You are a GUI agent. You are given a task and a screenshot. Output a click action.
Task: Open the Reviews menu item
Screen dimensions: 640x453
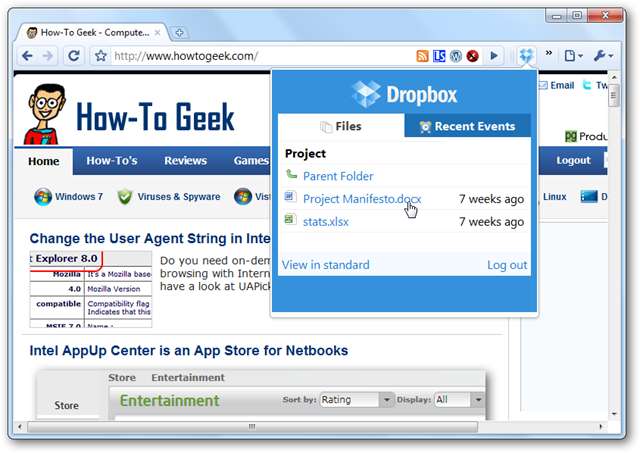pyautogui.click(x=185, y=161)
